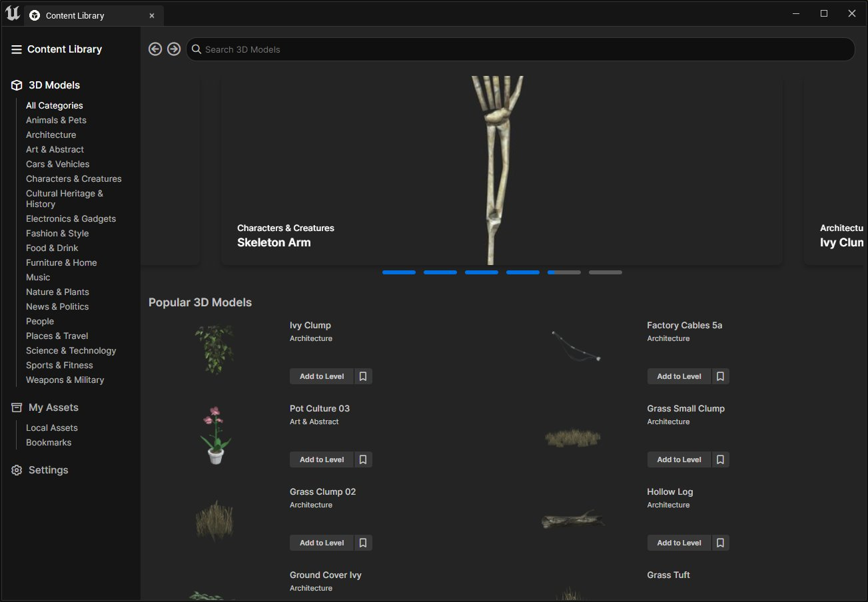Viewport: 868px width, 602px height.
Task: Open the Skeleton Arm featured banner
Action: (x=502, y=170)
